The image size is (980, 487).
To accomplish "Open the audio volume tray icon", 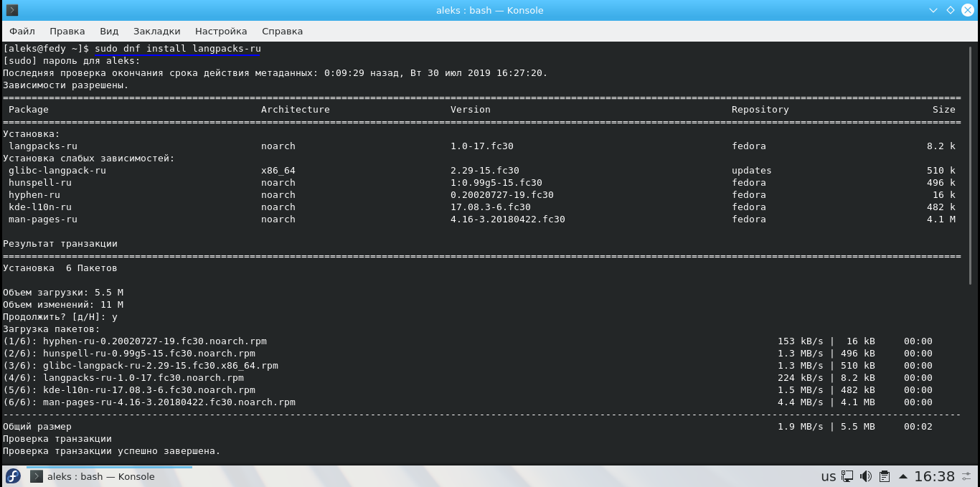I will point(866,476).
